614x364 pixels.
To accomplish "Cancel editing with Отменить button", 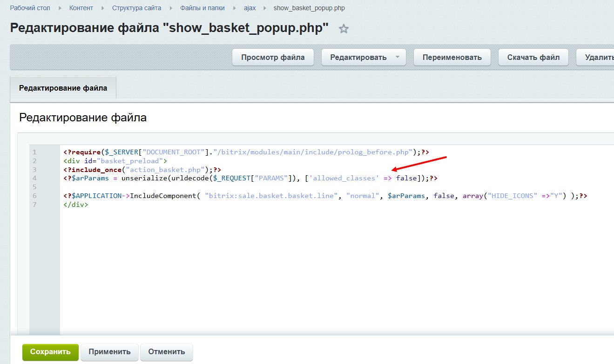I will pos(167,351).
